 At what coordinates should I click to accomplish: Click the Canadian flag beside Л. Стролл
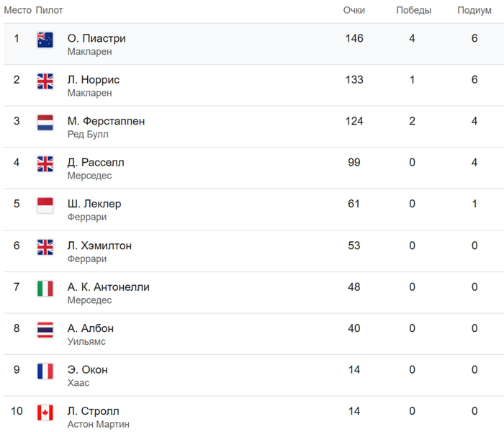tap(45, 413)
